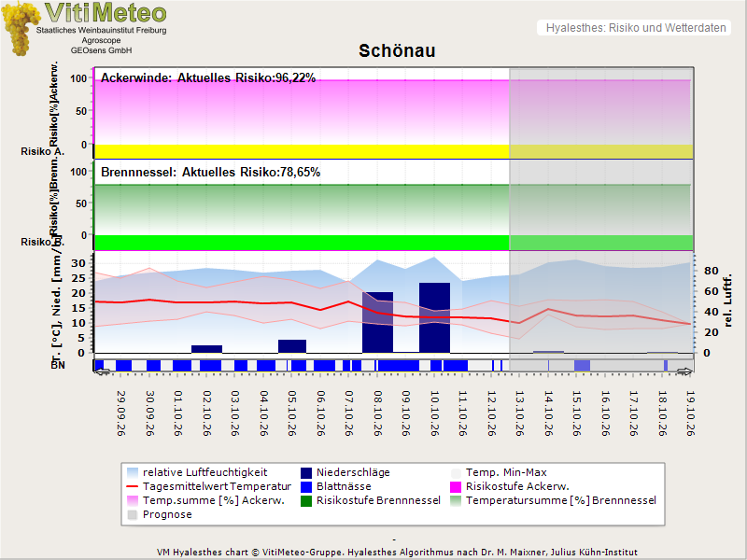Click the Temperatursumme [%] Brennnessel legend swatch
This screenshot has height=560, width=747.
(x=456, y=500)
